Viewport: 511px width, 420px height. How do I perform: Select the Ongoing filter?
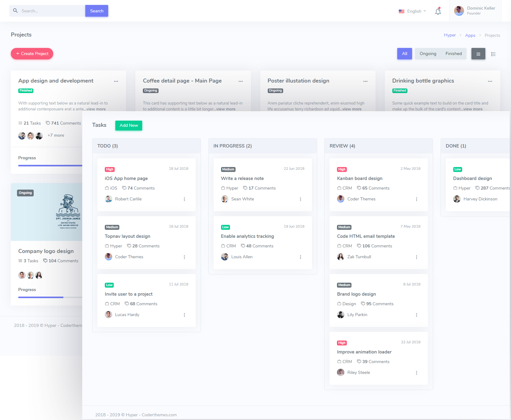point(428,54)
